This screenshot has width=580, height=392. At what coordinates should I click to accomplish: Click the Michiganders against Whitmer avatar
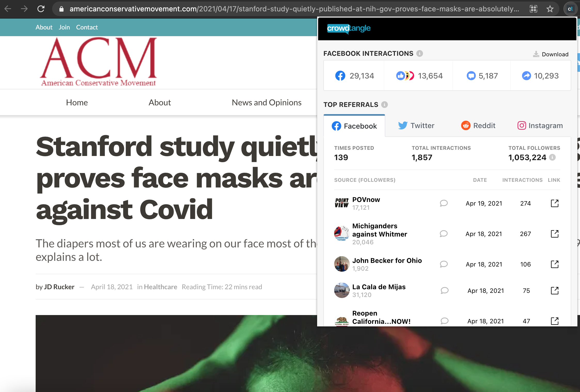pos(342,233)
